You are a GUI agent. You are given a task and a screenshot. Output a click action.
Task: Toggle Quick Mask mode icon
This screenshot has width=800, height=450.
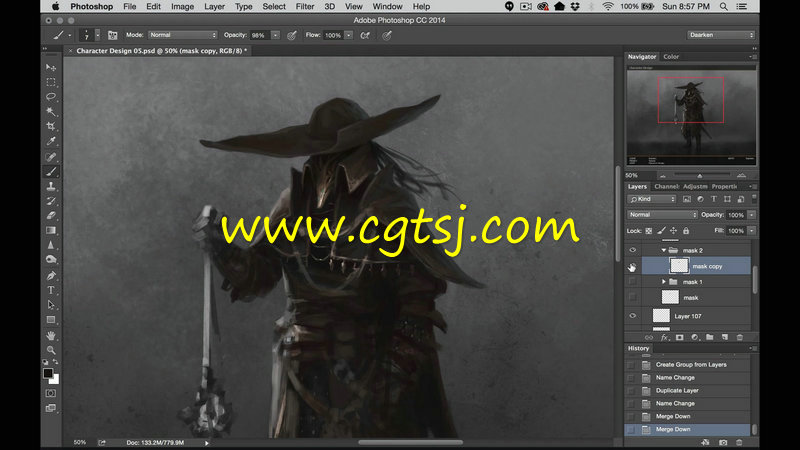coord(51,393)
